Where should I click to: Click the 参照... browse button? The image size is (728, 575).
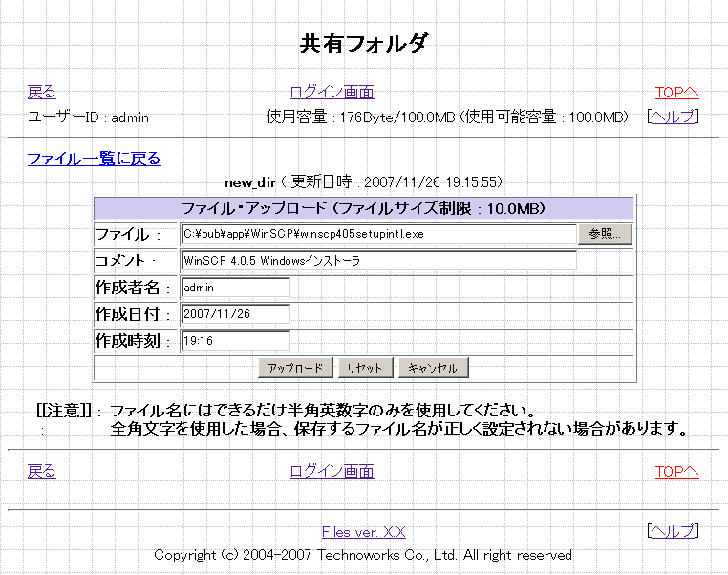pos(605,234)
